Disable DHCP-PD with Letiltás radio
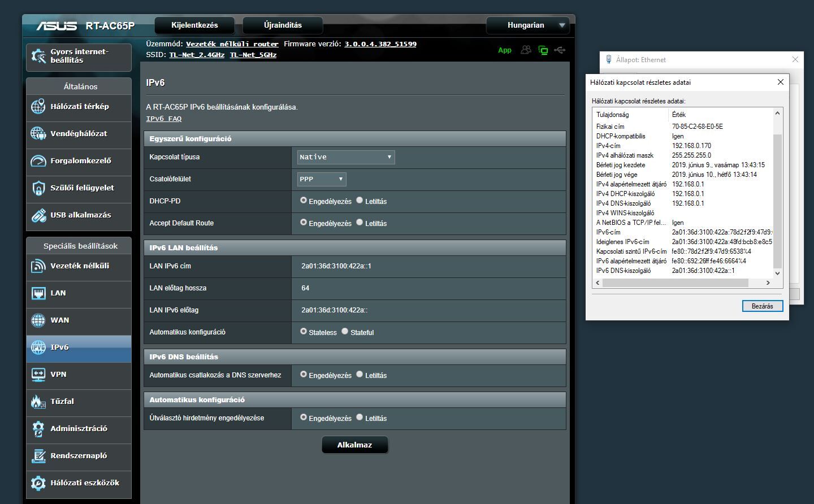The height and width of the screenshot is (504, 814). (360, 201)
